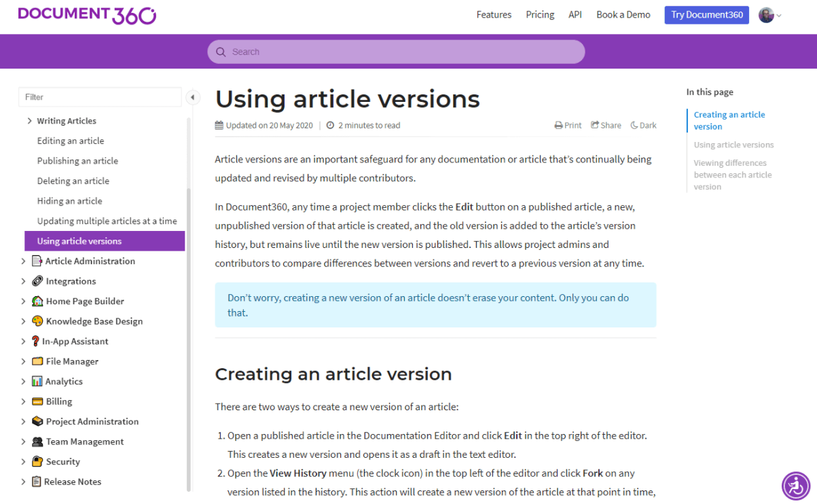Open the accessibility widget icon
This screenshot has width=817, height=504.
point(796,486)
